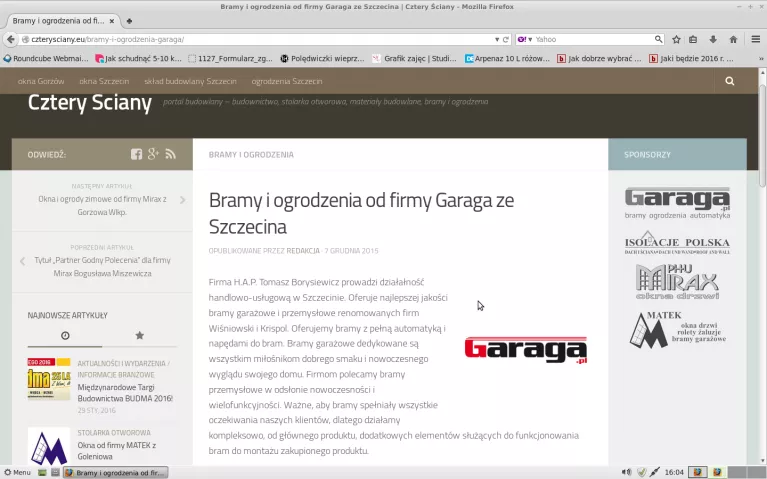This screenshot has width=767, height=479.
Task: Visit the Google Plus icon
Action: point(154,154)
